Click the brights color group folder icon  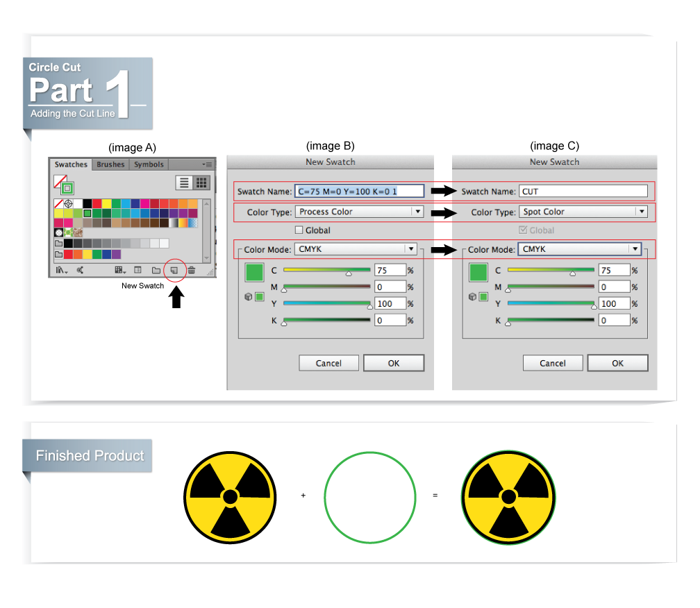[x=58, y=255]
